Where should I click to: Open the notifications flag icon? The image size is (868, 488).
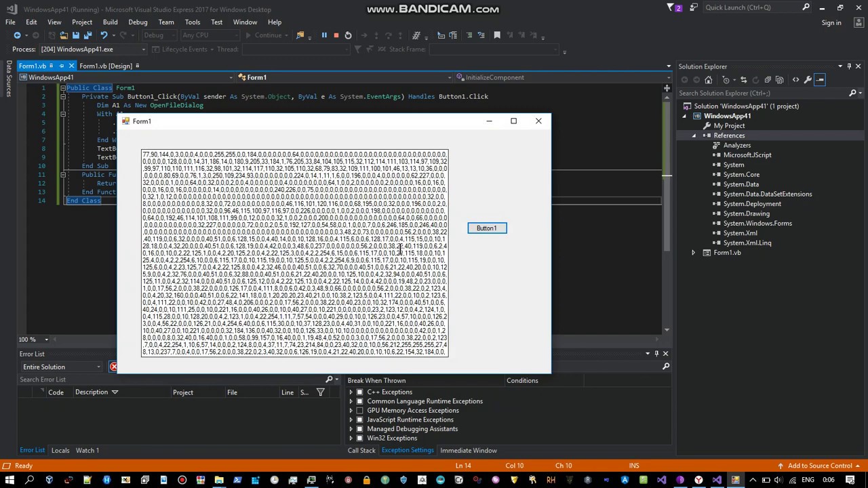[675, 7]
